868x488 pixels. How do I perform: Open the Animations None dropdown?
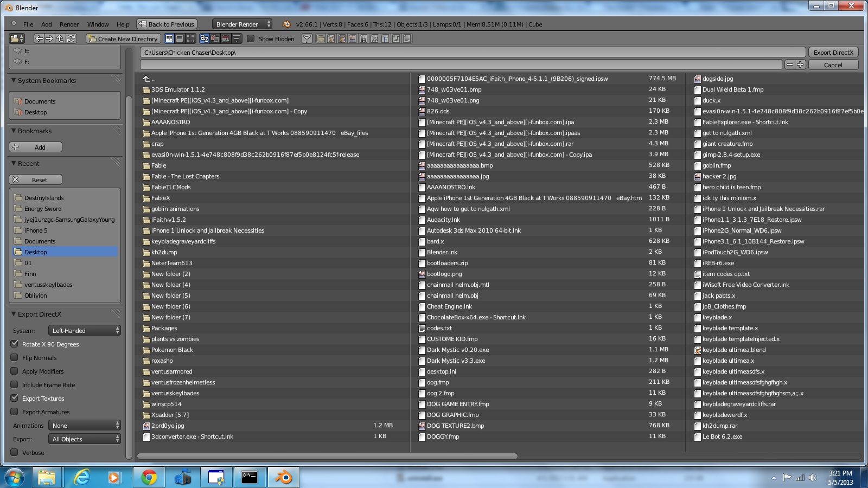(85, 426)
